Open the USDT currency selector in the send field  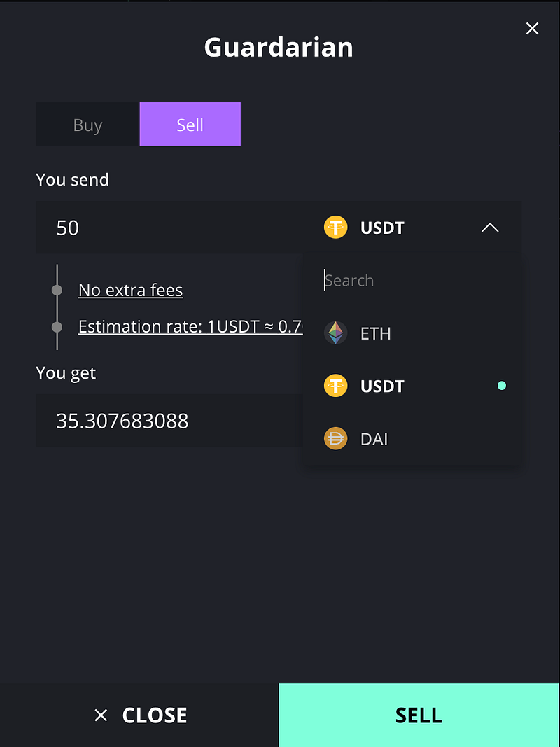click(382, 228)
